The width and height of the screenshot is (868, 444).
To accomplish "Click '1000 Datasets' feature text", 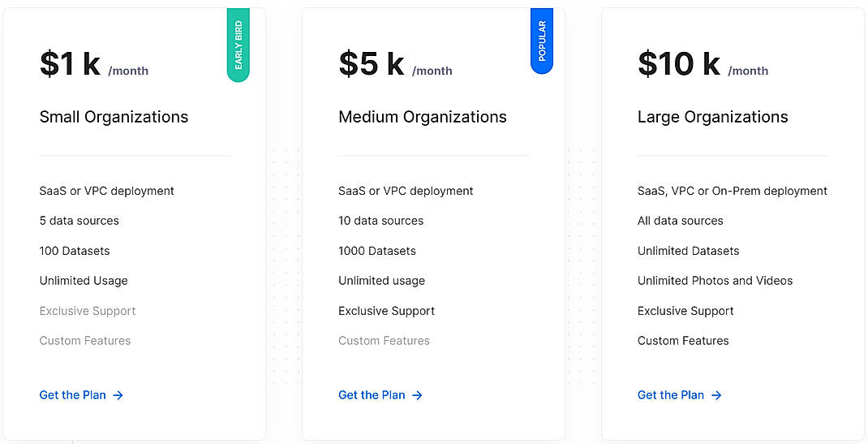I will [x=377, y=251].
